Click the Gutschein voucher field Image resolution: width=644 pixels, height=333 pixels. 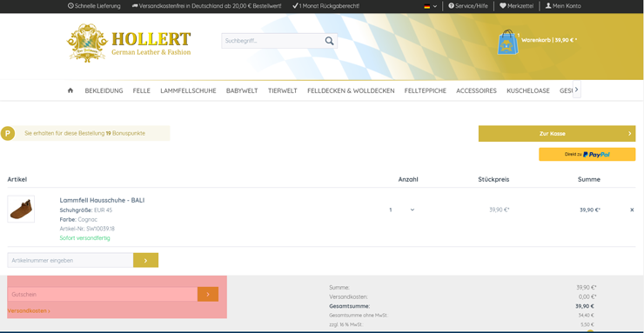point(103,294)
